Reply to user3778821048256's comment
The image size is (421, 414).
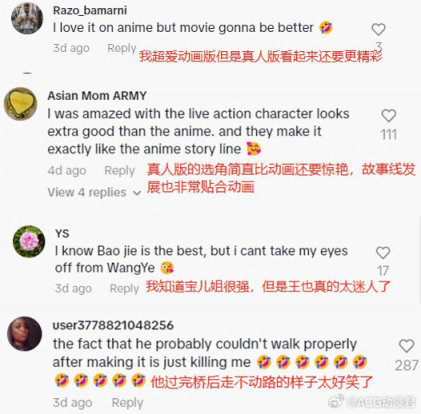pos(127,403)
